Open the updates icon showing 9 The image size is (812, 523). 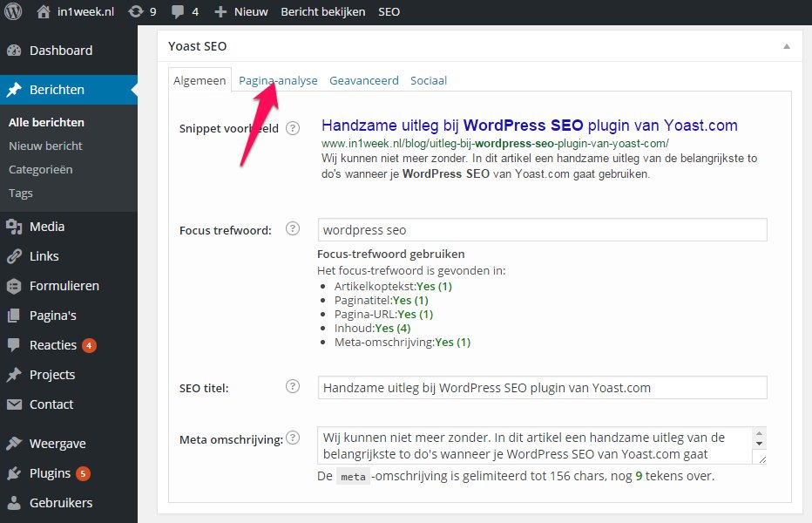point(136,11)
